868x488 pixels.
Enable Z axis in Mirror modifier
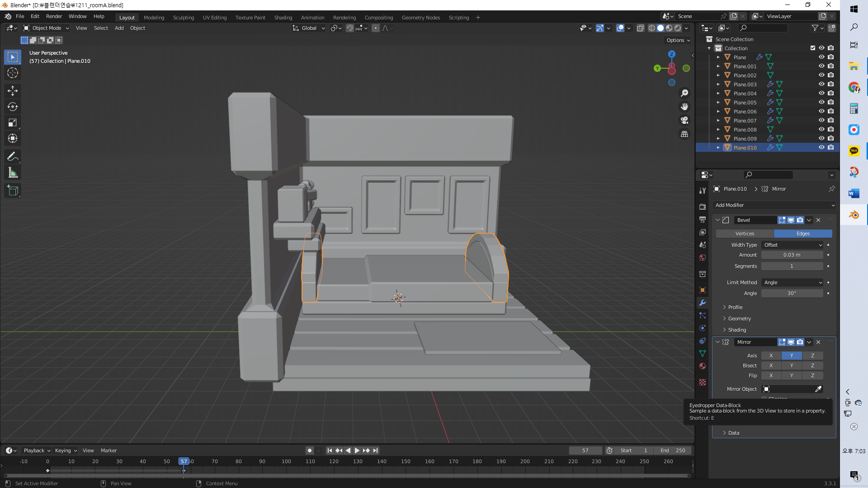(x=812, y=356)
